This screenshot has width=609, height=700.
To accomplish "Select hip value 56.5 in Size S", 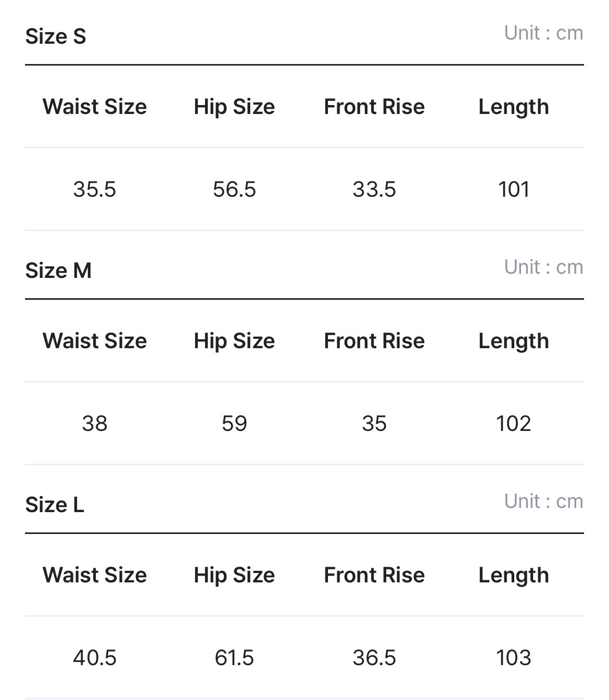I will pos(234,189).
